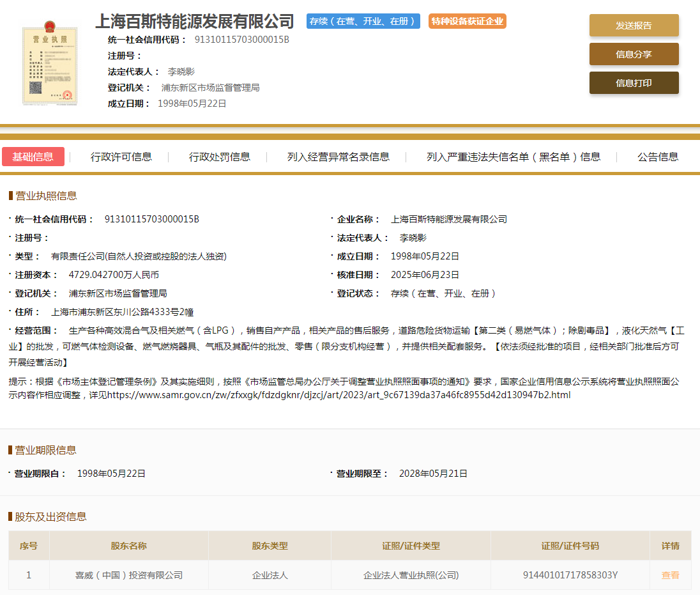Click the 信息分享 button
This screenshot has height=595, width=700.
(634, 54)
